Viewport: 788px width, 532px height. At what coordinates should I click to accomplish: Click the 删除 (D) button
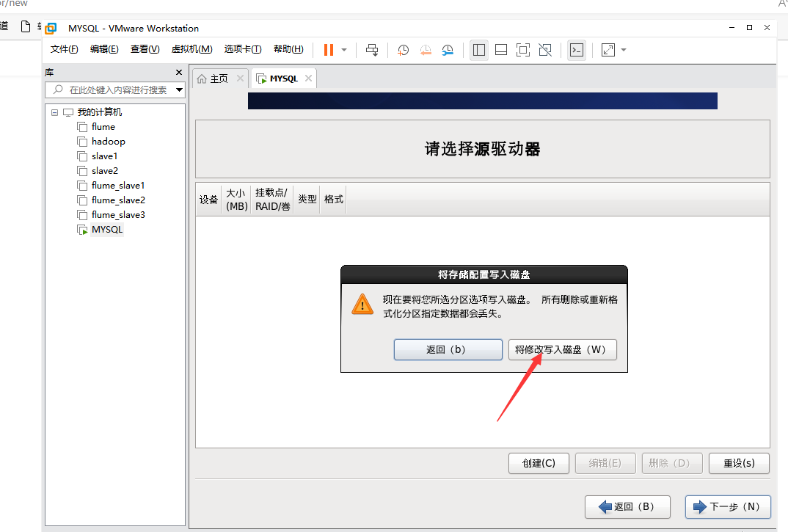click(x=672, y=463)
